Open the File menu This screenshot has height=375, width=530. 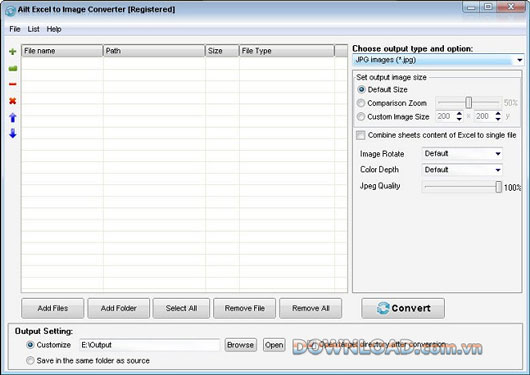point(15,29)
